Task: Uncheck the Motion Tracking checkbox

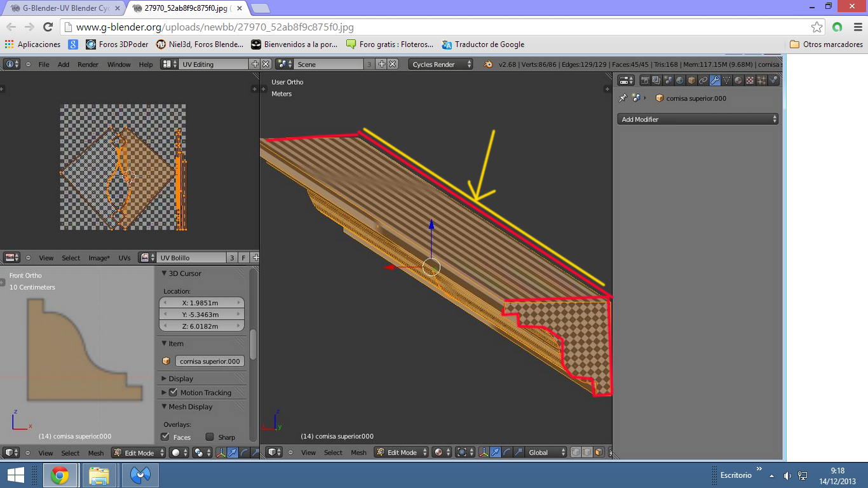Action: coord(173,393)
